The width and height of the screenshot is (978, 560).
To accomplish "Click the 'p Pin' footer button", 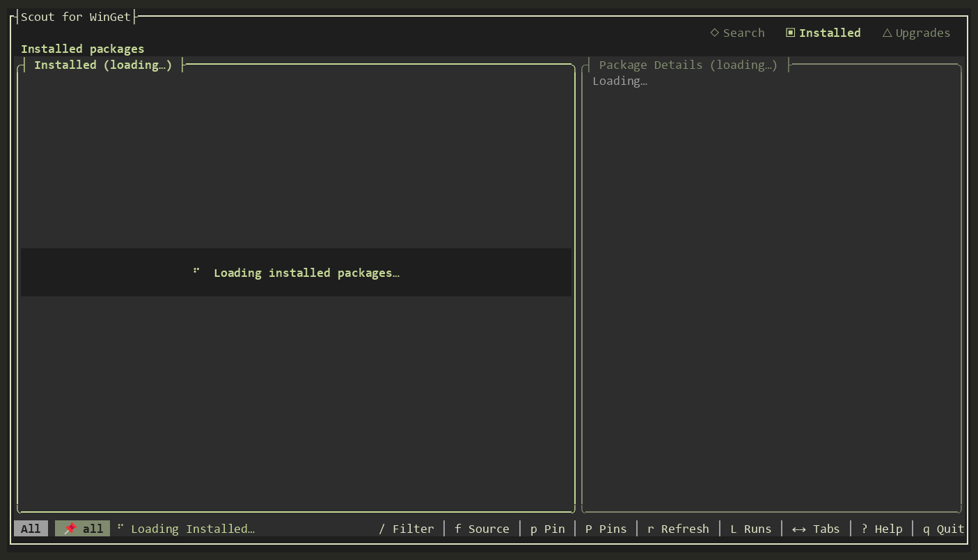I will [x=547, y=529].
